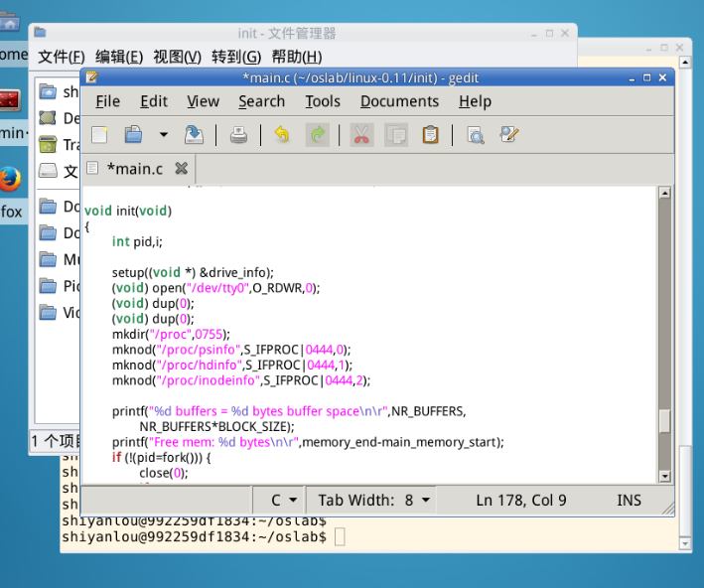
Task: Open the Tools menu in gedit
Action: coord(323,101)
